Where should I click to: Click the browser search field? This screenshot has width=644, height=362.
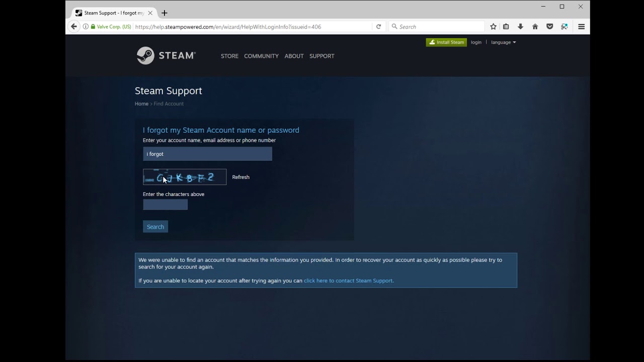coord(437,27)
